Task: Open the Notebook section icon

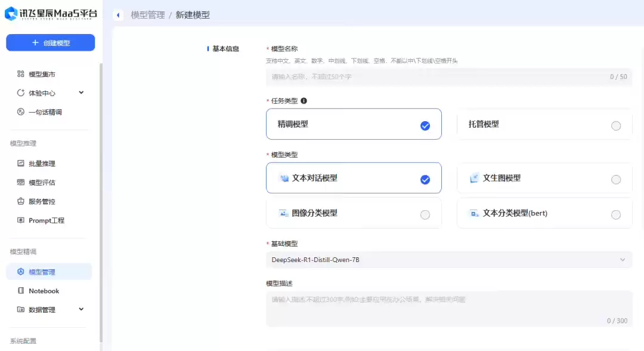Action: click(x=21, y=291)
